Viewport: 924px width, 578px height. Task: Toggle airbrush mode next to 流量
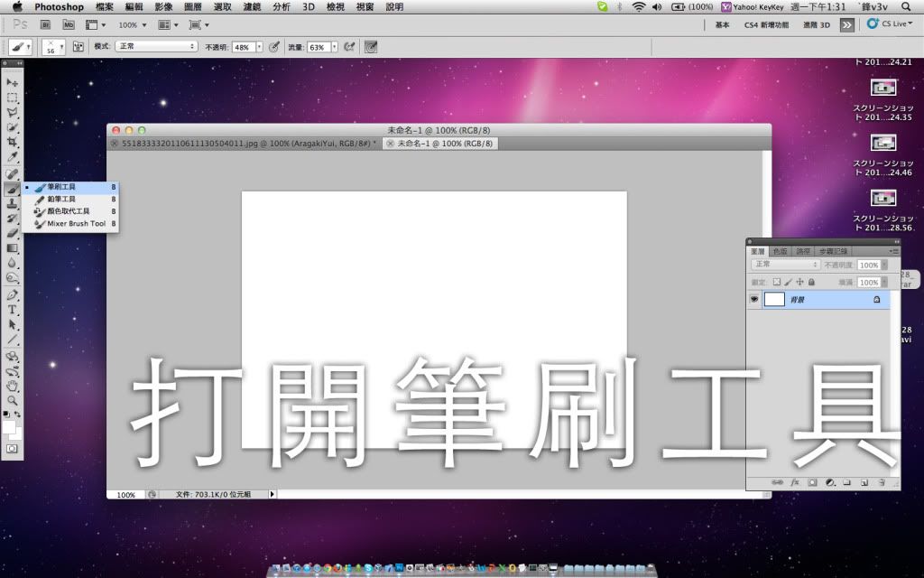(x=348, y=46)
